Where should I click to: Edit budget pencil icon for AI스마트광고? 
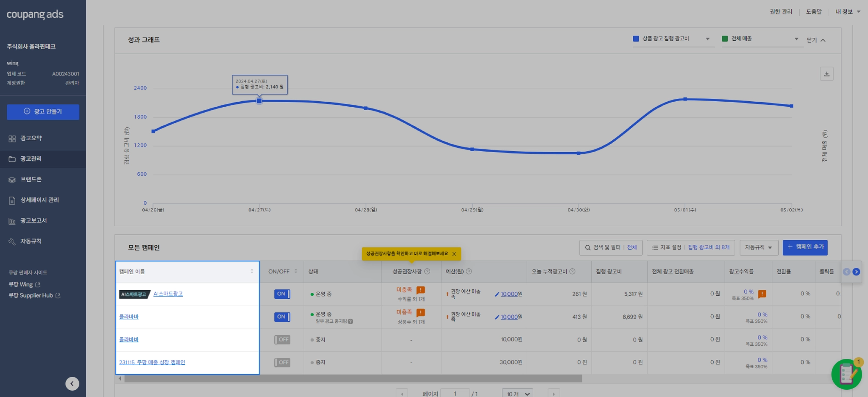click(x=497, y=294)
